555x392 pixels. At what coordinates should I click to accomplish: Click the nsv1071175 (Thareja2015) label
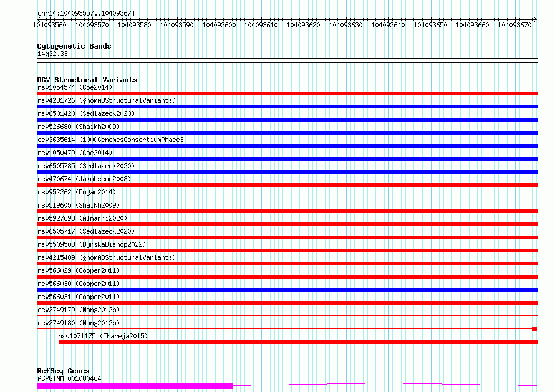click(103, 336)
